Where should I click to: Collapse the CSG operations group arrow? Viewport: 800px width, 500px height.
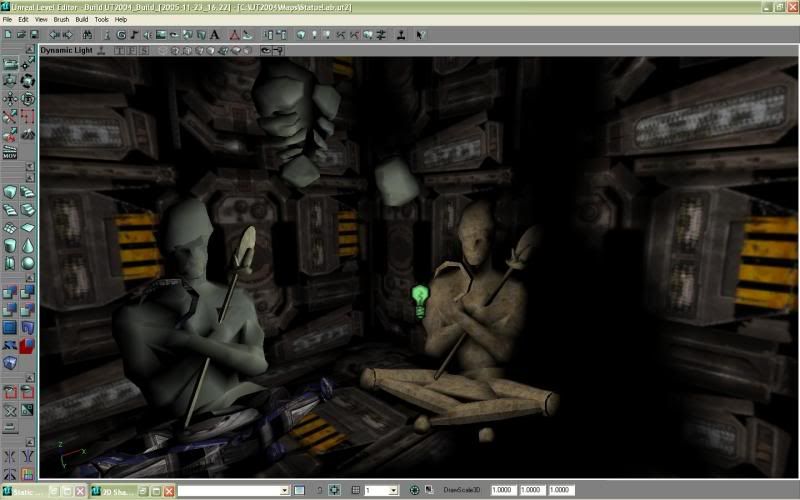pyautogui.click(x=30, y=278)
